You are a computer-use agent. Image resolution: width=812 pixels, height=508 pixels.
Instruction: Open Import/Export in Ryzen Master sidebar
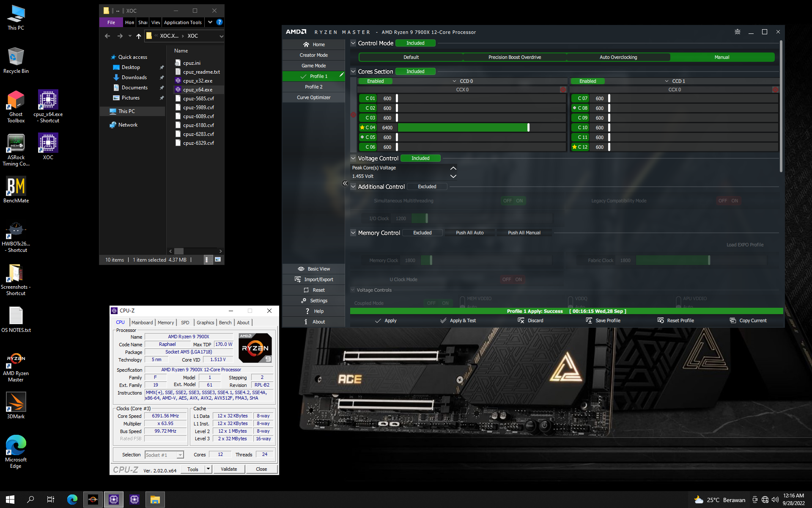coord(314,279)
